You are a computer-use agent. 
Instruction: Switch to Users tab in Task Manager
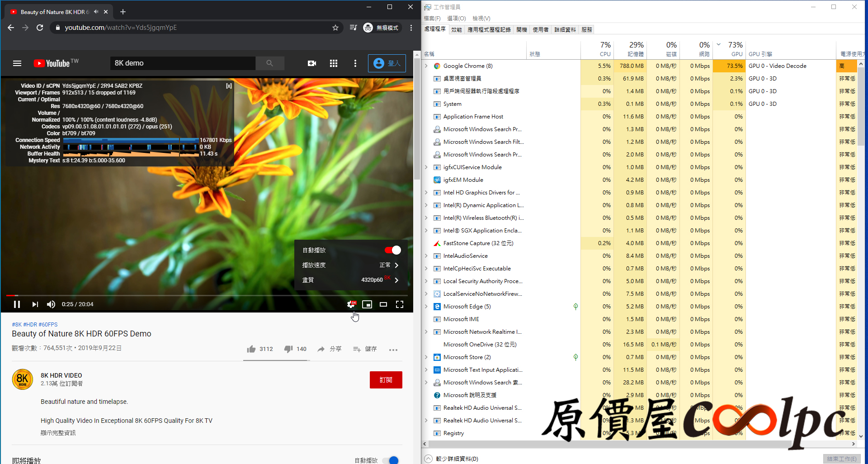coord(541,30)
